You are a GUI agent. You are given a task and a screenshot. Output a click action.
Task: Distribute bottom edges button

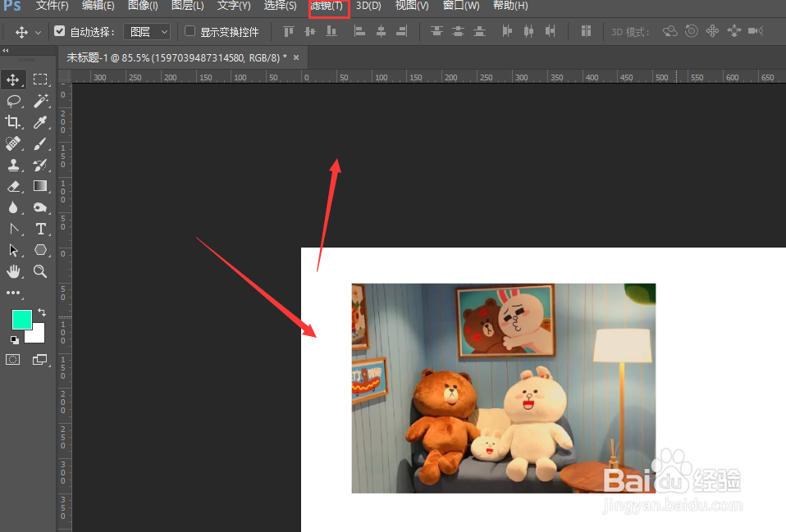point(479,31)
